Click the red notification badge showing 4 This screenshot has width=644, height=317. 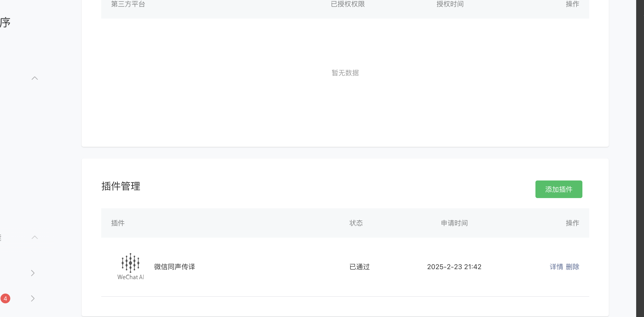5,298
